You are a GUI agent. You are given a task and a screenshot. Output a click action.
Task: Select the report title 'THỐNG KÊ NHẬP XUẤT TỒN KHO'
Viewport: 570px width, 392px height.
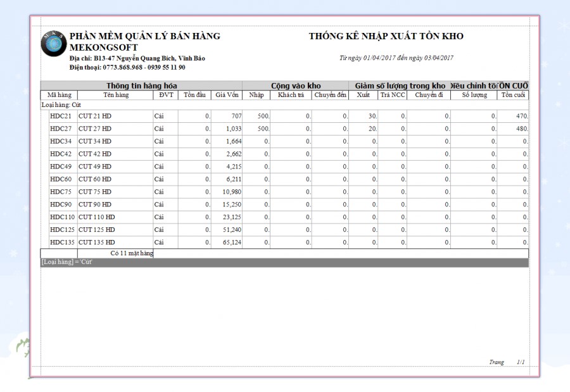386,36
